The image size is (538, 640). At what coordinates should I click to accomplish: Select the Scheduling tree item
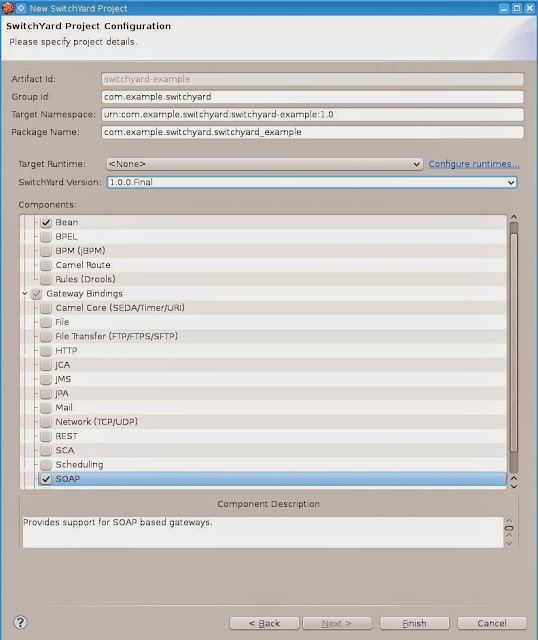[79, 464]
